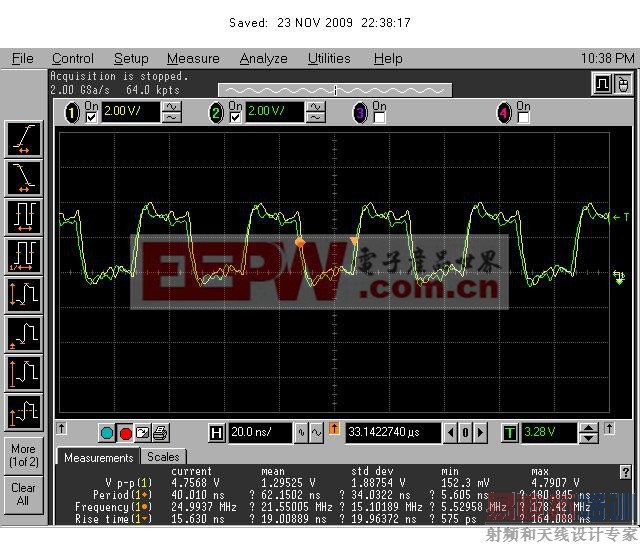The width and height of the screenshot is (640, 544).
Task: Choose the period measurement icon
Action: point(24,217)
